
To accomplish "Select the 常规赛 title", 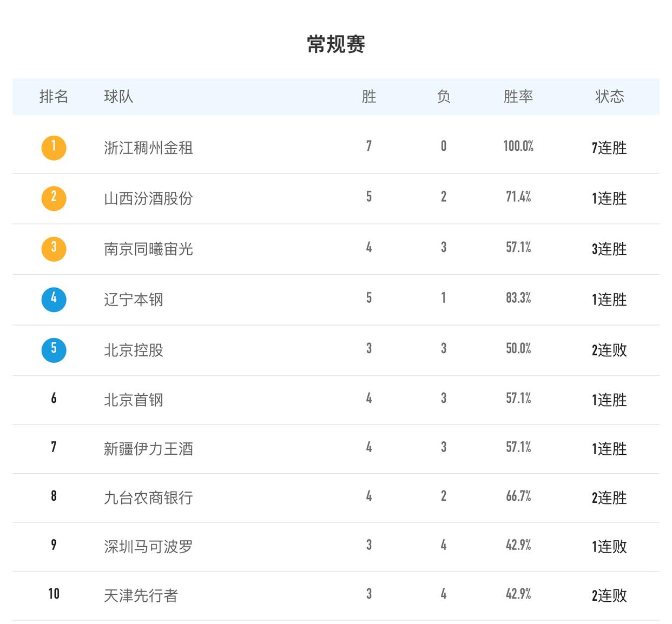I will pos(335,46).
